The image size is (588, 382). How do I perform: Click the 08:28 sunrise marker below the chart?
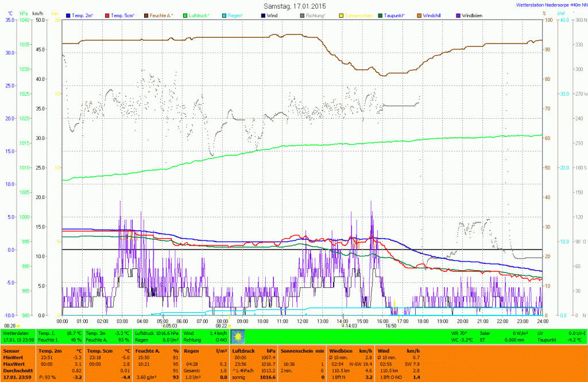(10, 325)
